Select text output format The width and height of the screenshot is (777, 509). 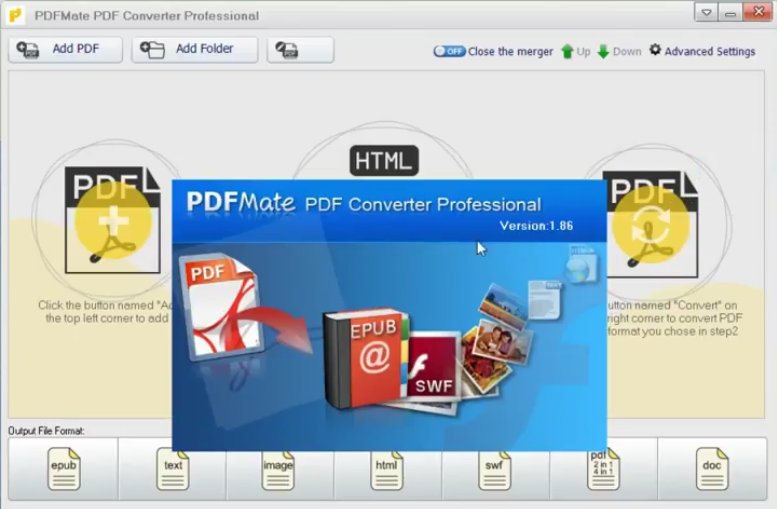pyautogui.click(x=172, y=468)
